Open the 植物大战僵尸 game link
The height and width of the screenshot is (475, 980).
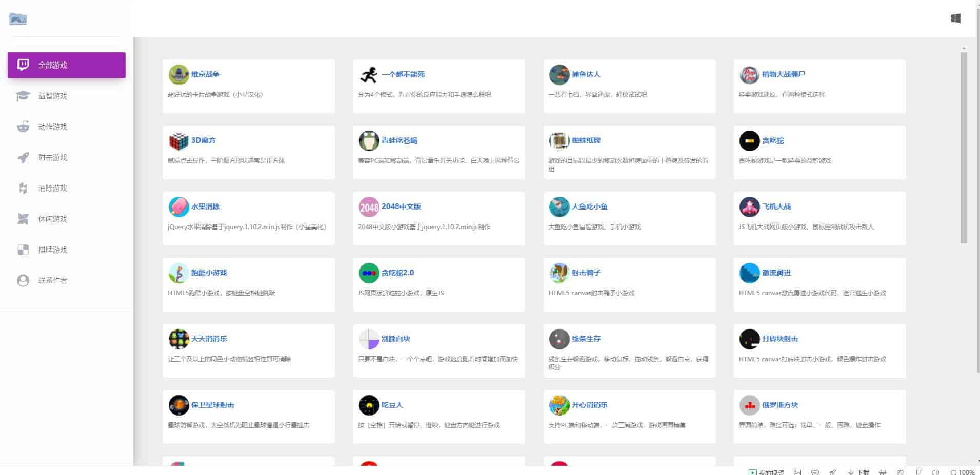coord(783,74)
